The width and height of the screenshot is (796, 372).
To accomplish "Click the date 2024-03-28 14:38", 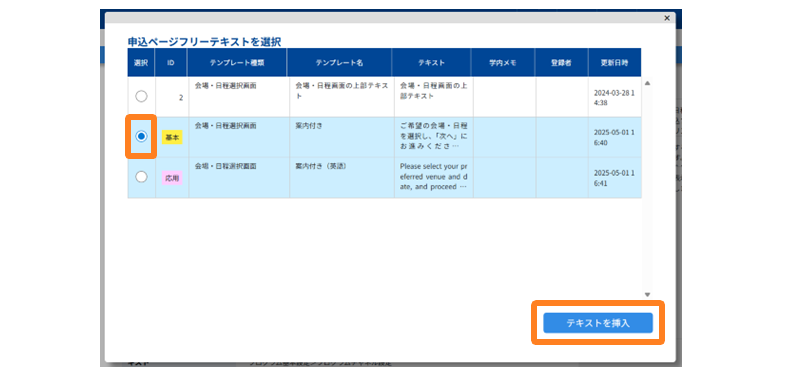I will point(614,98).
